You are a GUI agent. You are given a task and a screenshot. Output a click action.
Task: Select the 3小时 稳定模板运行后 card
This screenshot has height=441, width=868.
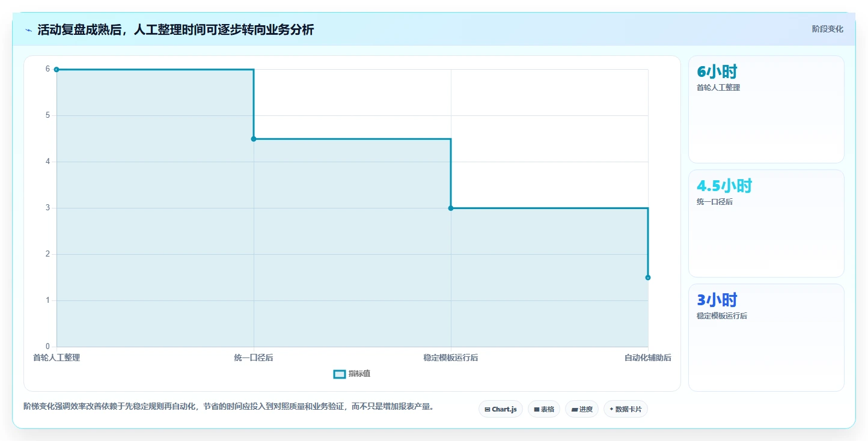[x=766, y=338]
